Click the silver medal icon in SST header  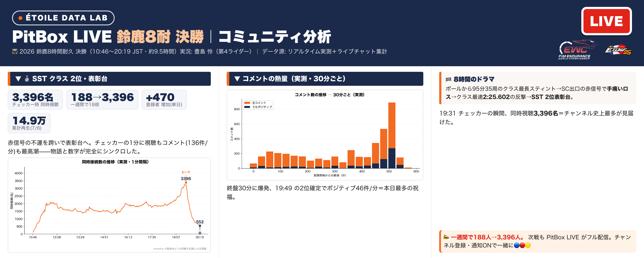click(x=27, y=79)
